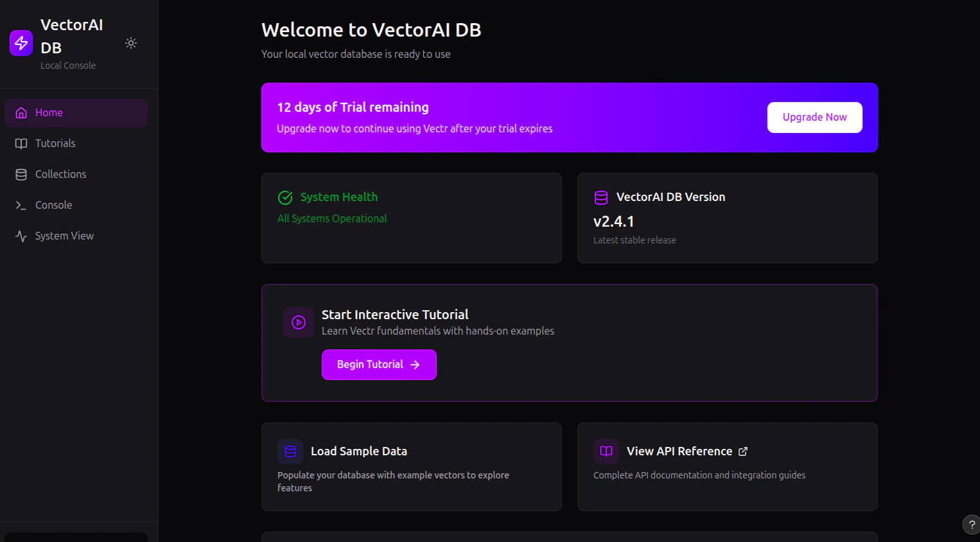Click the play icon on the tutorial card
Screen dimensions: 980x542
(x=299, y=322)
